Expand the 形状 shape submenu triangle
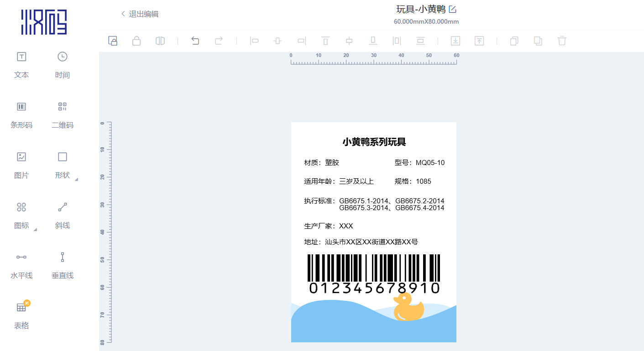 click(x=76, y=179)
